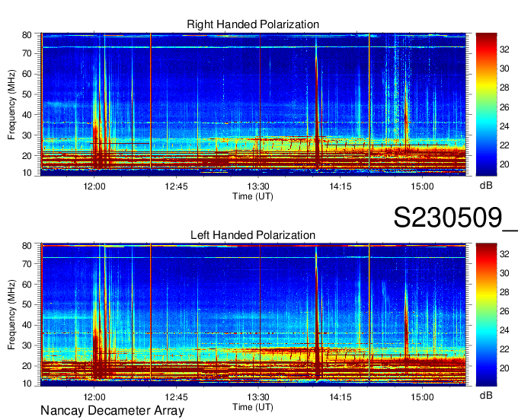Image resolution: width=518 pixels, height=420 pixels.
Task: Click the 15:00 tick of Right Handed plot
Action: point(422,186)
